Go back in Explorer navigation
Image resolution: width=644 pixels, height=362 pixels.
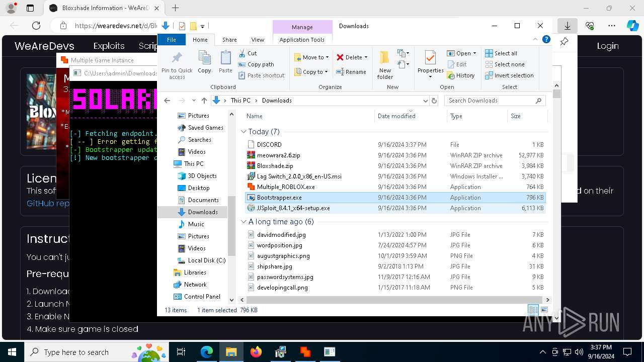167,101
